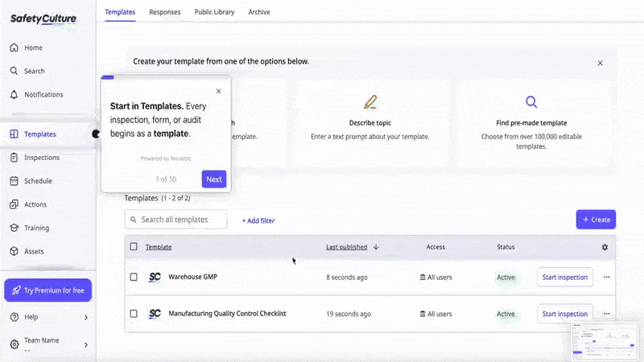Start inspection for Manufacturing Quality Control Checklist
Image resolution: width=644 pixels, height=362 pixels.
pos(565,314)
